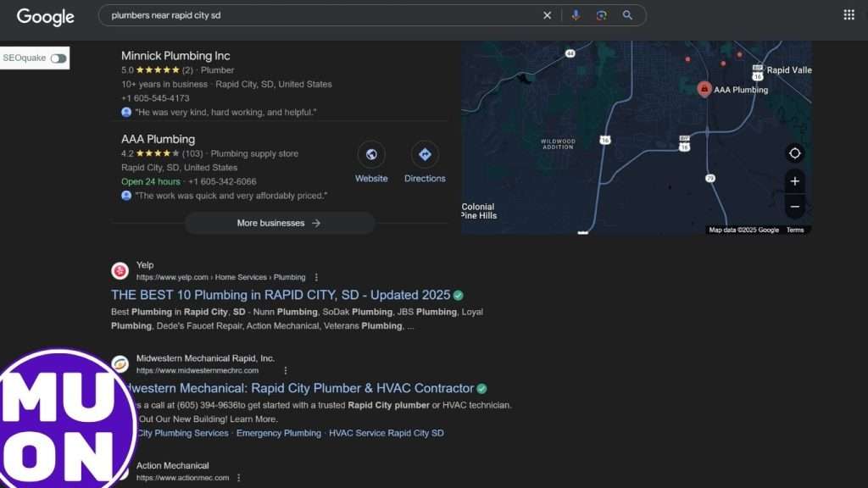Click AAA Plumbing star rating
Screen dimensions: 868x488
coord(158,154)
